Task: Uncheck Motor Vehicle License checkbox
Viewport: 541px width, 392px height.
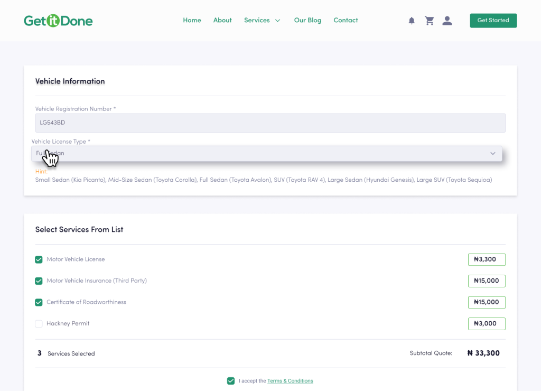Action: [39, 259]
